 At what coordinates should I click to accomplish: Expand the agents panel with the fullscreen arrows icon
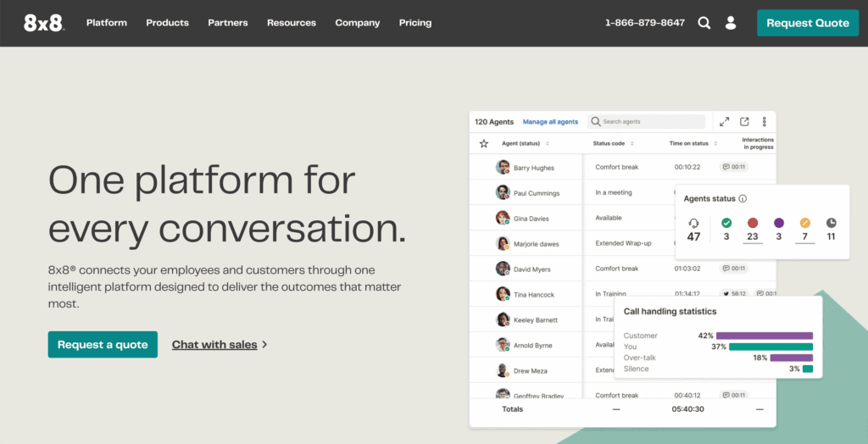725,122
